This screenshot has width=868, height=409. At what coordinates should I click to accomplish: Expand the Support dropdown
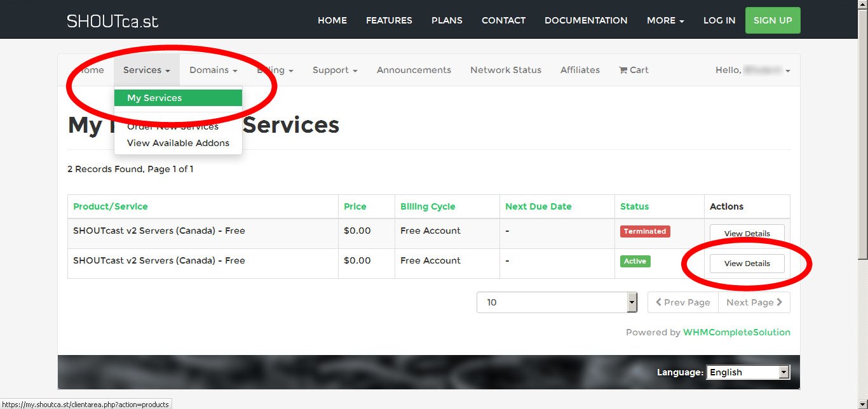(x=335, y=70)
